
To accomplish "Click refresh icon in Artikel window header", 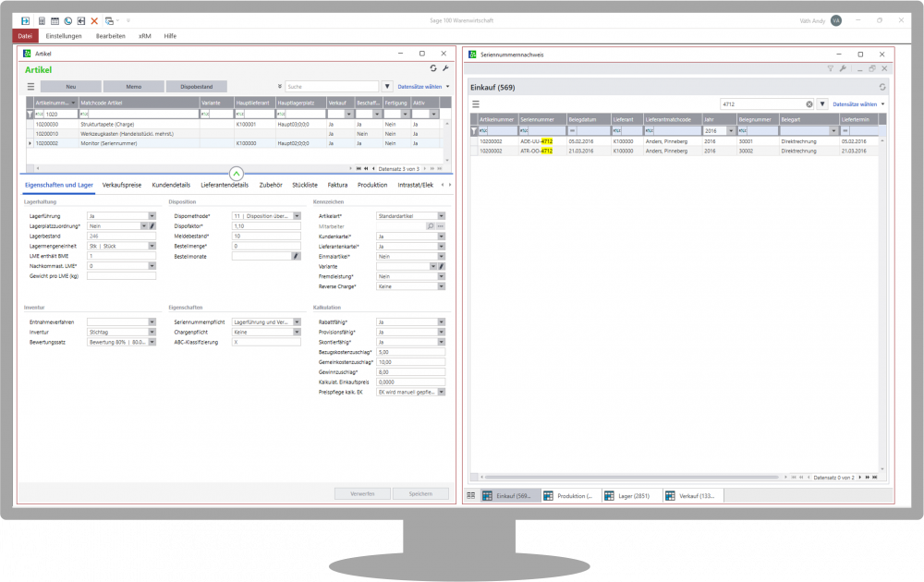I will [x=433, y=68].
